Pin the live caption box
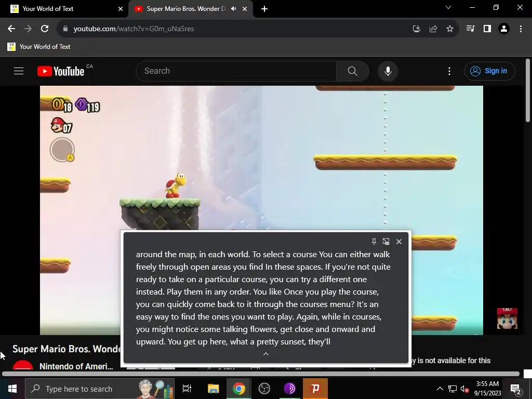The image size is (532, 399). pos(374,242)
